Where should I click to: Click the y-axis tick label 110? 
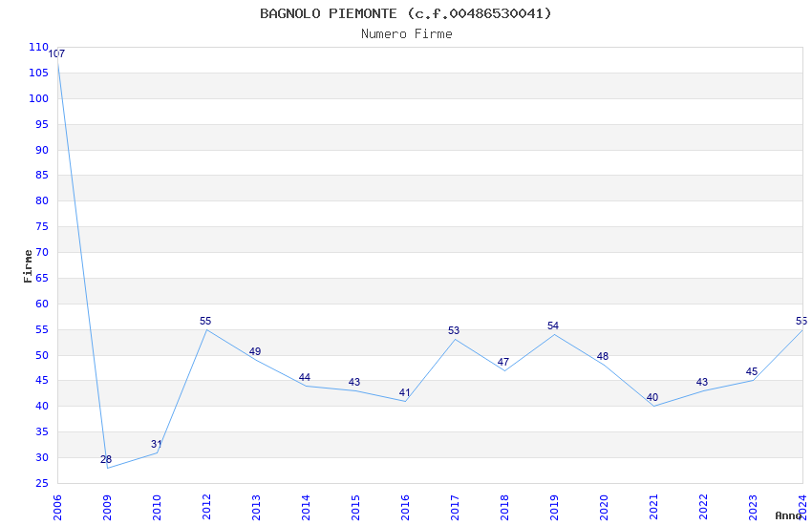[x=39, y=47]
